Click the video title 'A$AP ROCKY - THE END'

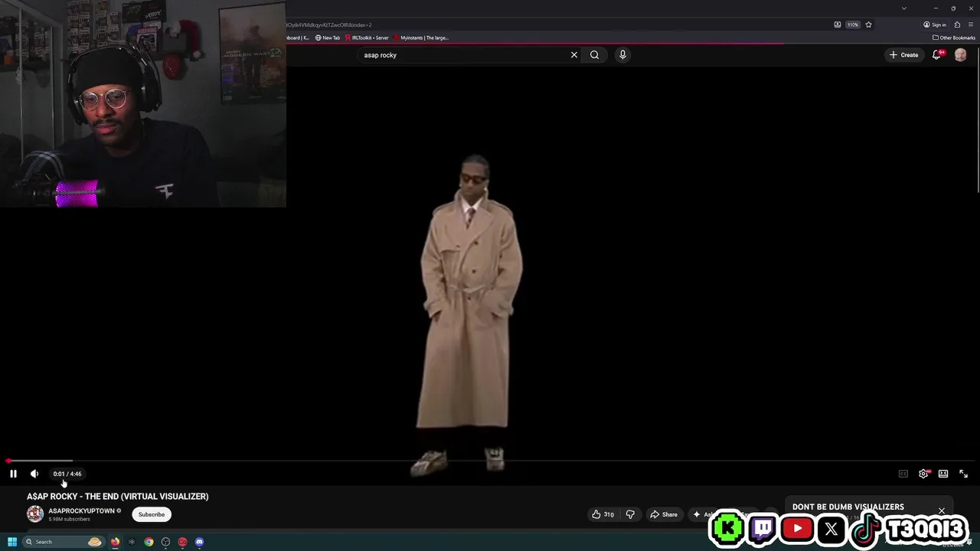click(x=118, y=496)
